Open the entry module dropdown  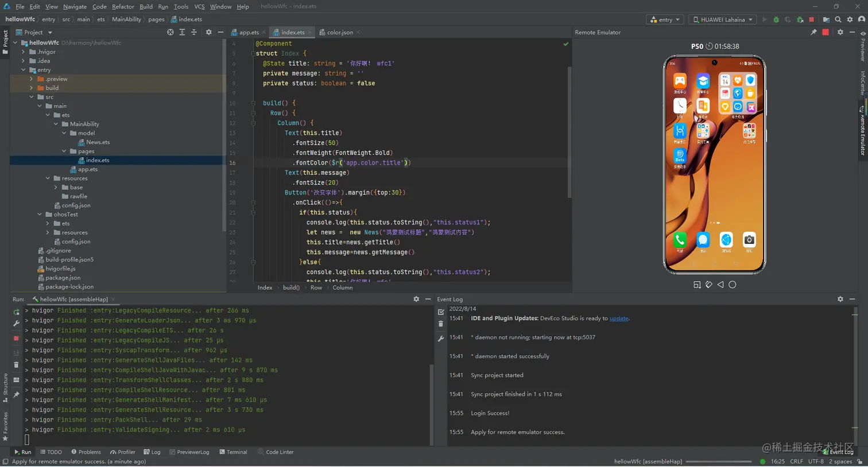pyautogui.click(x=665, y=20)
